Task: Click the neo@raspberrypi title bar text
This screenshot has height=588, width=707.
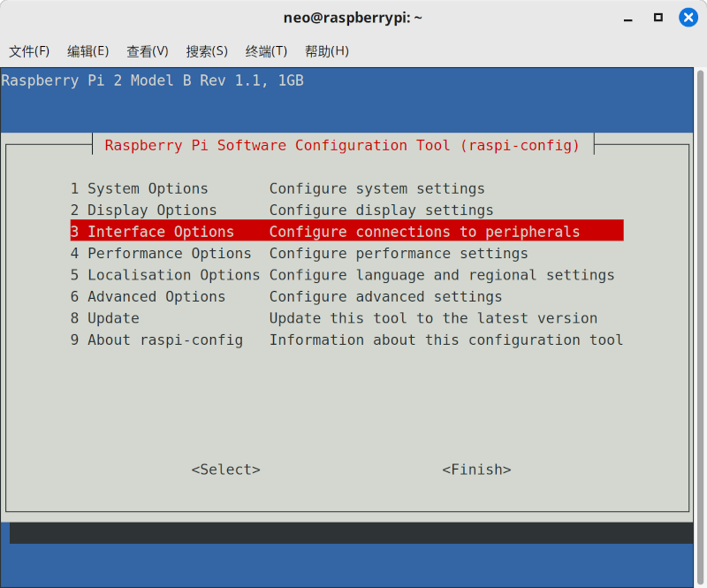Action: coord(353,18)
